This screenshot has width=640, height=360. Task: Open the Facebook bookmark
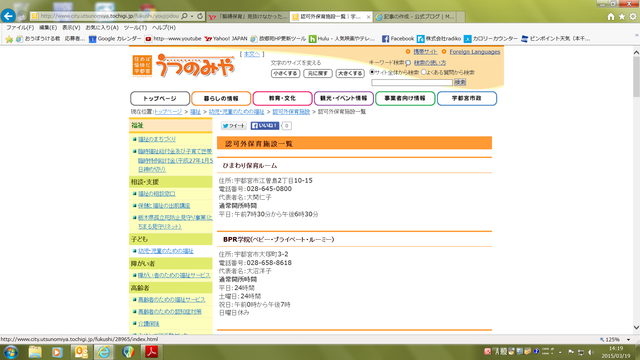pyautogui.click(x=398, y=39)
